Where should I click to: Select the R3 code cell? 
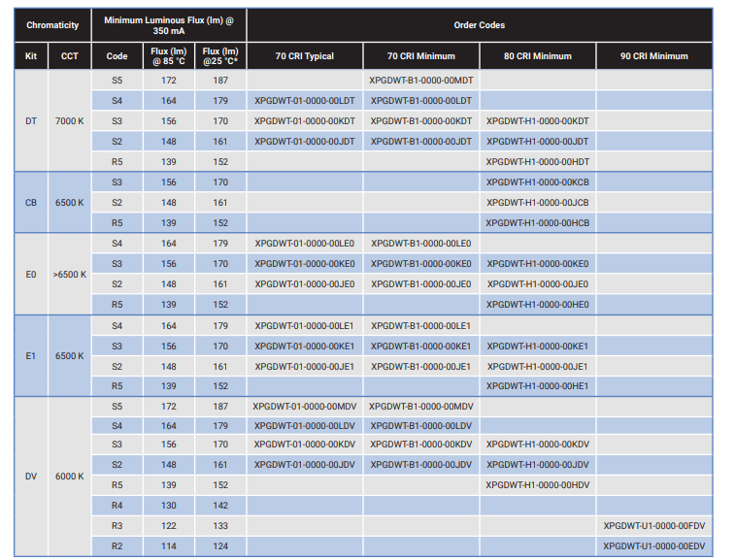(117, 526)
